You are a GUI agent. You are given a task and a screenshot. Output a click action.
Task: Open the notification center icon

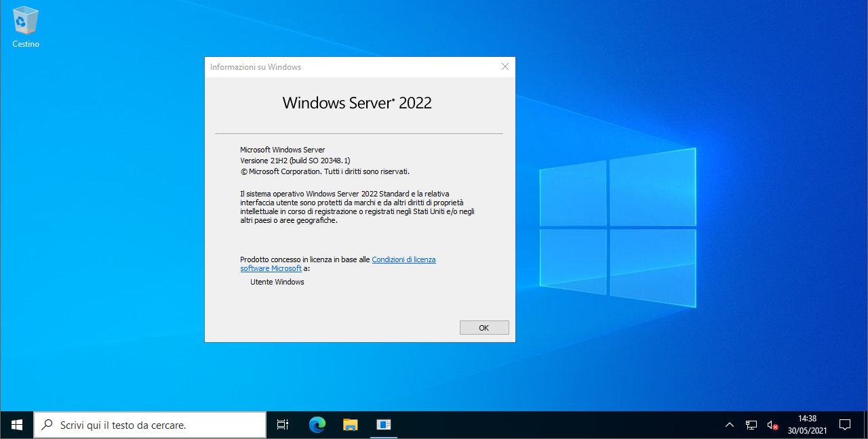(845, 425)
